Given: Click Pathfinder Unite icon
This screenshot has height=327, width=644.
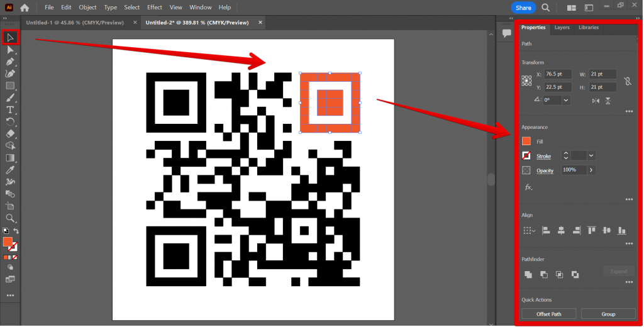Looking at the screenshot, I should [x=528, y=274].
